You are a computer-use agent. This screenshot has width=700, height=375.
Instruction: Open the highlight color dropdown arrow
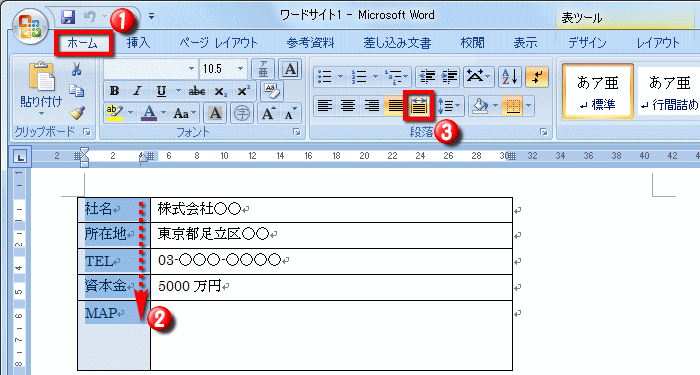click(130, 113)
